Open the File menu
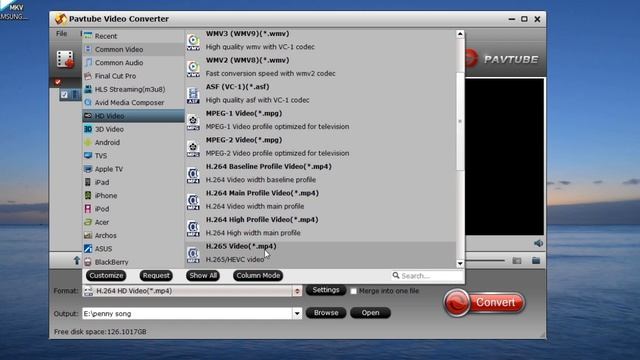 point(62,33)
